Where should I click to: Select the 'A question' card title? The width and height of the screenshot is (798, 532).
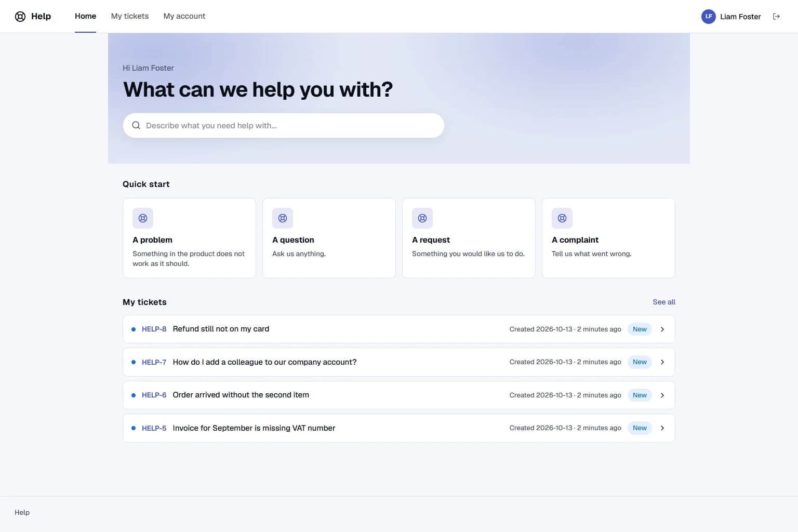[293, 240]
